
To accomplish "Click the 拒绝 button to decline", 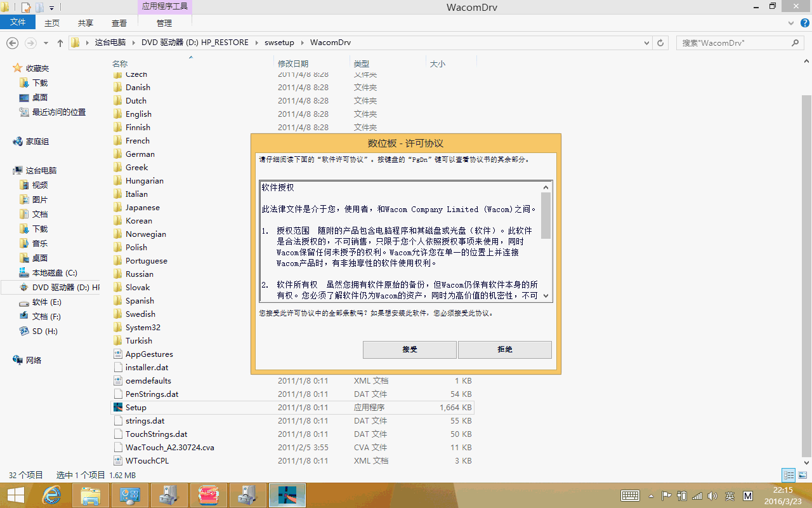I will click(504, 350).
